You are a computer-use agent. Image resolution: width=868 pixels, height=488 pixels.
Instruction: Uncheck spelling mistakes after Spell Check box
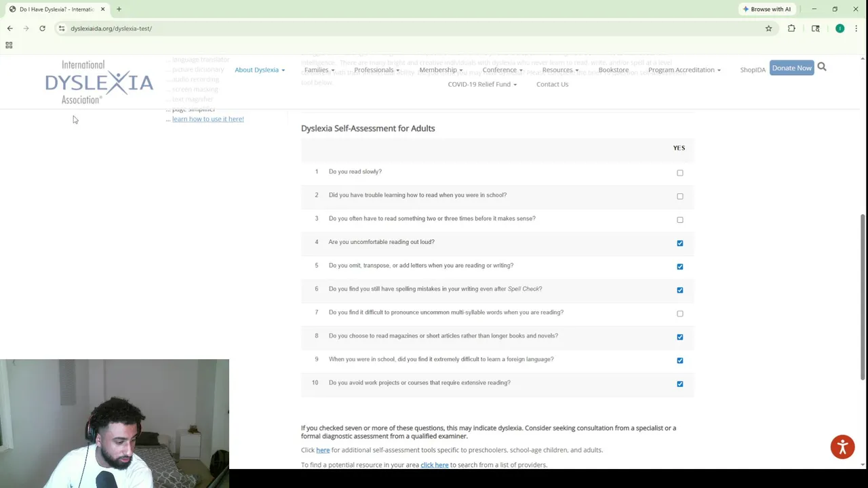679,290
